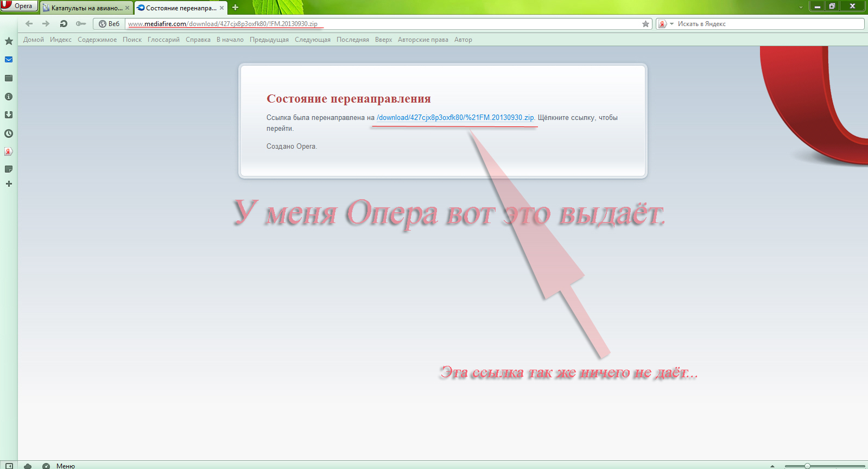The width and height of the screenshot is (868, 469).
Task: Click Содержимое in the navigation bar
Action: [97, 40]
